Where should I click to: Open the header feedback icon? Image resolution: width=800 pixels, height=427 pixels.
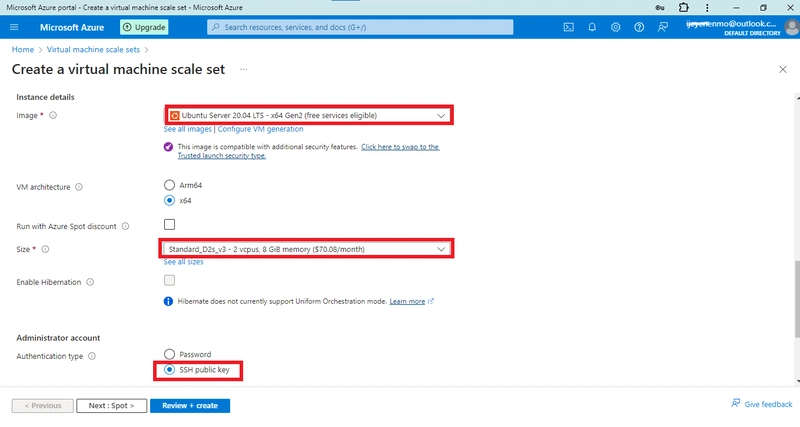(x=663, y=28)
